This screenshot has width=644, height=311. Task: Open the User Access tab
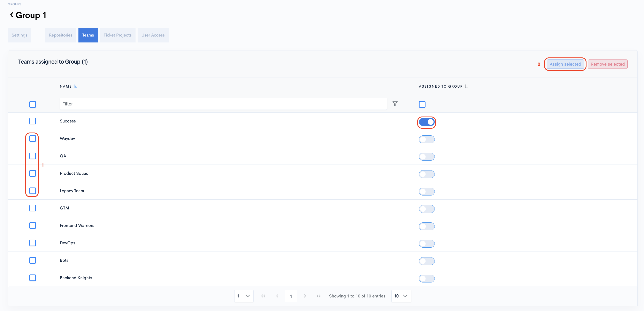click(x=153, y=35)
